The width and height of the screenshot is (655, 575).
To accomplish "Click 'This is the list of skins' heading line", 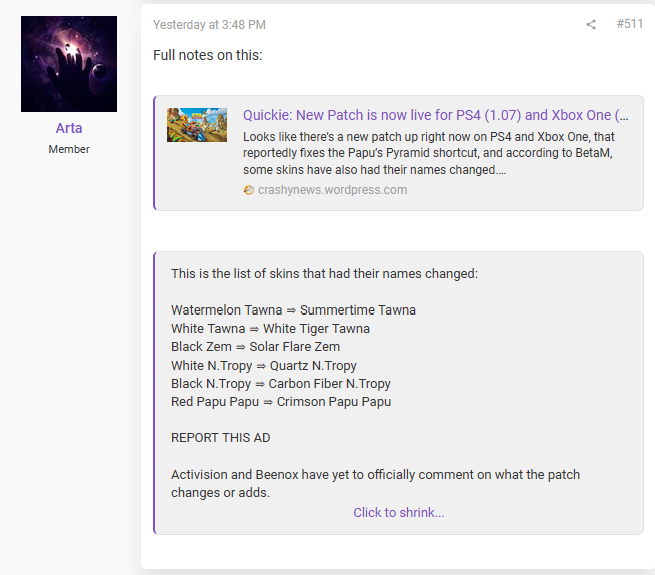I will click(x=324, y=274).
